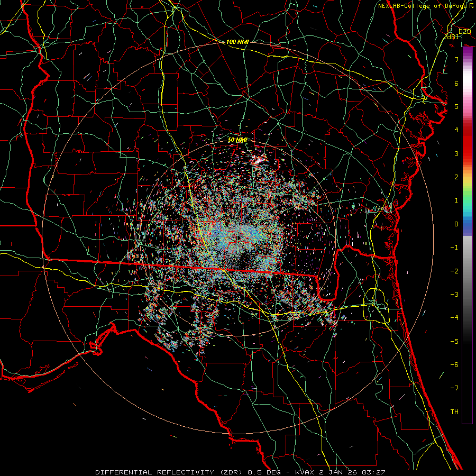Click the 7 value on the scale

[456, 59]
